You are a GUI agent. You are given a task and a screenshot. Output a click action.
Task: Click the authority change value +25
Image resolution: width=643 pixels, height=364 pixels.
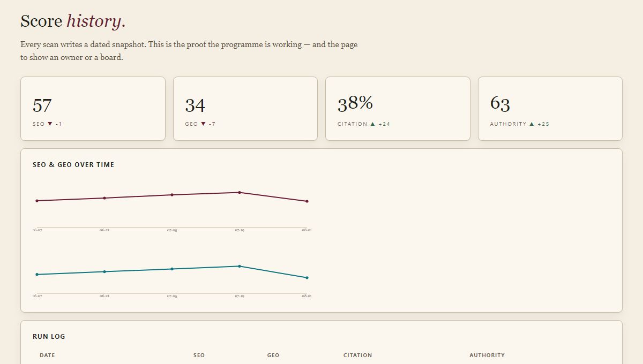pos(543,124)
